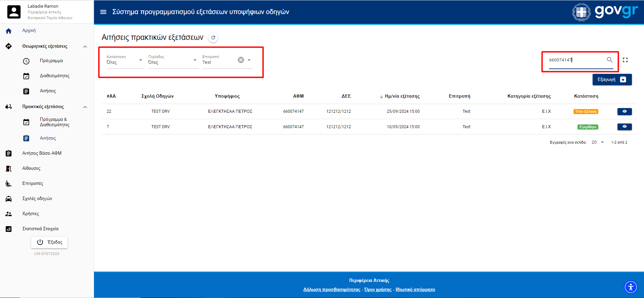Open the accessibility widget icon
Viewport: 644px width, 298px height.
(631, 287)
